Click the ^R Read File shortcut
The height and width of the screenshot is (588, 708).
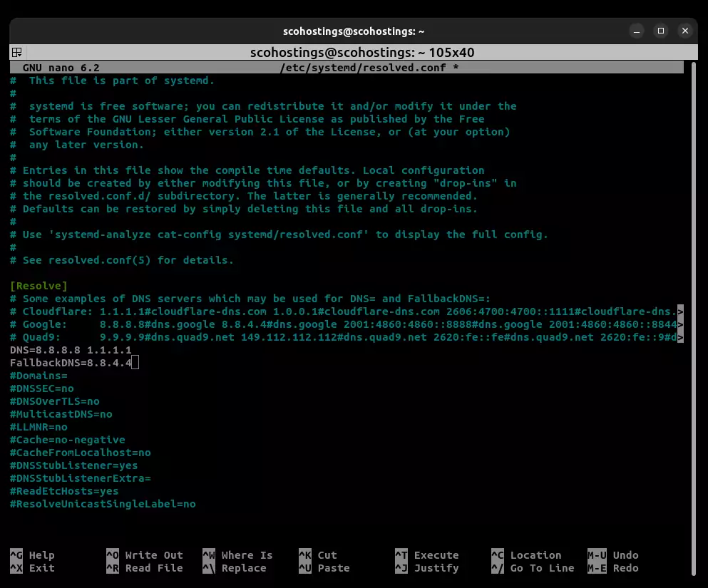145,568
